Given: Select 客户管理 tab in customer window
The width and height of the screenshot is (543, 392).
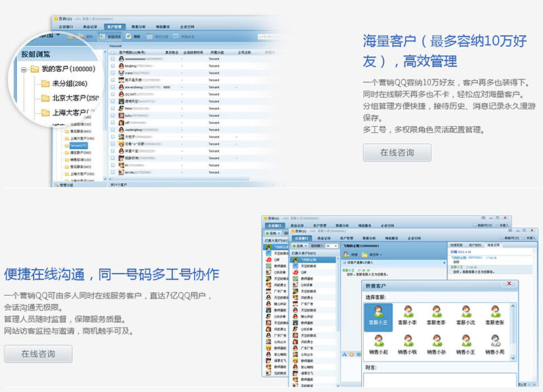Looking at the screenshot, I should [x=114, y=26].
